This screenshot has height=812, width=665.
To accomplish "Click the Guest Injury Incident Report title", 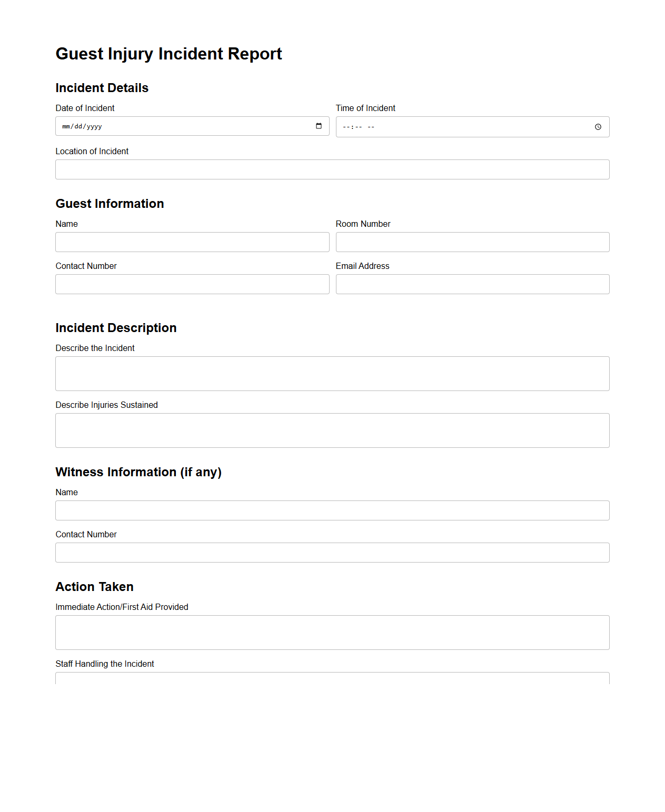I will click(x=168, y=54).
